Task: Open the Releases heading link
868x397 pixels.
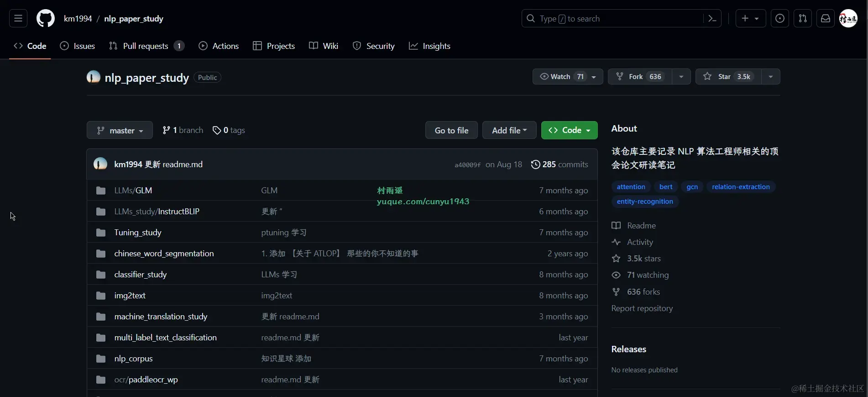Action: coord(629,349)
